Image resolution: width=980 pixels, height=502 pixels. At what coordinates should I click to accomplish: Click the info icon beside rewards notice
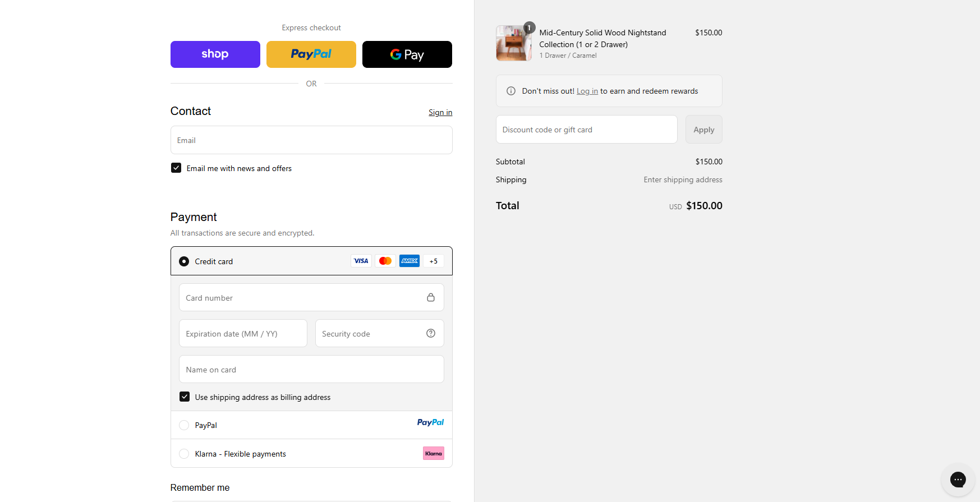point(510,91)
